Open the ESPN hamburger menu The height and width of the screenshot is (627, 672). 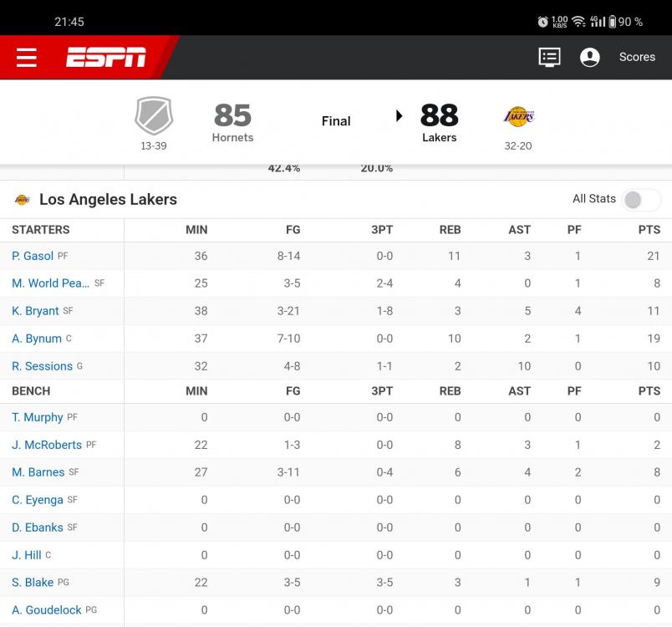click(27, 57)
